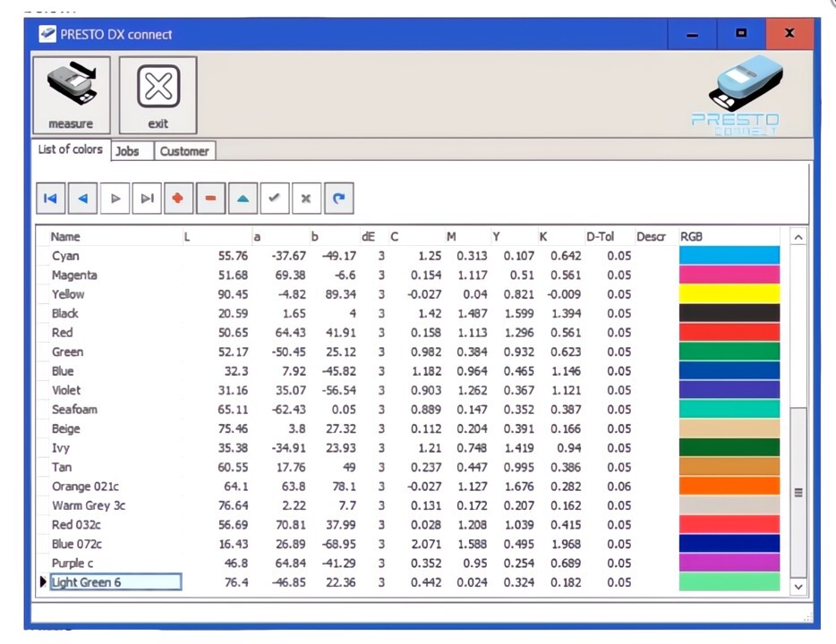Go to the previous record

click(82, 198)
